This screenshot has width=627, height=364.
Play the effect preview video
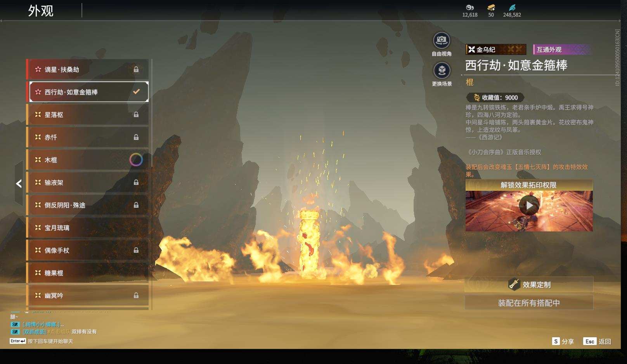point(529,205)
